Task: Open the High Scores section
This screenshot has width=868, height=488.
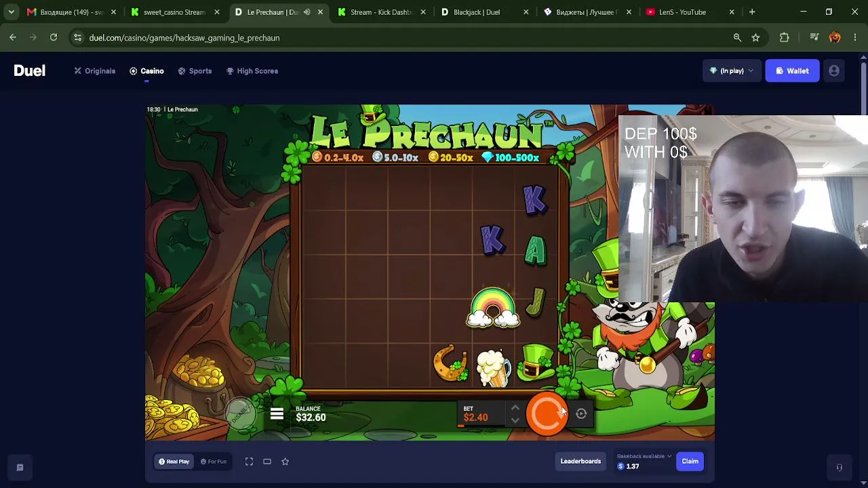Action: [252, 71]
